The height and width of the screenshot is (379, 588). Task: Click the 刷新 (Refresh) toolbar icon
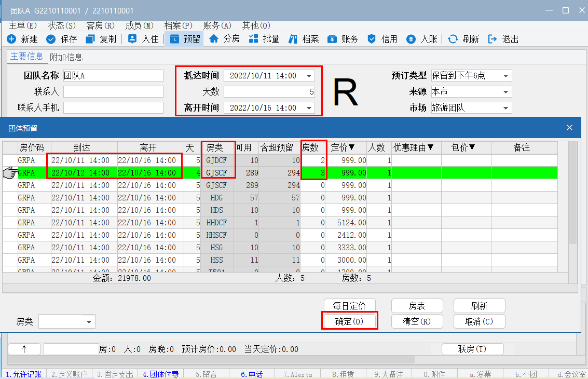pyautogui.click(x=453, y=39)
